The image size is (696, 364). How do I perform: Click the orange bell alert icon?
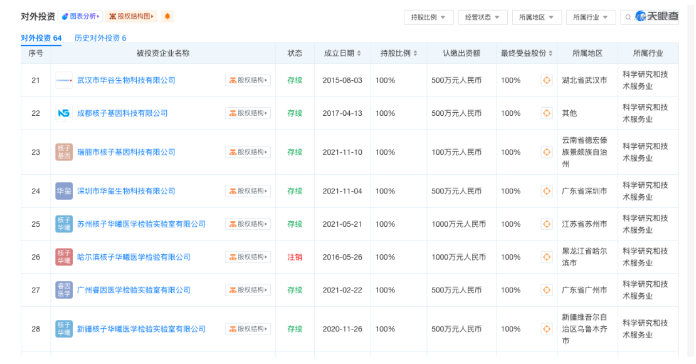pos(167,16)
